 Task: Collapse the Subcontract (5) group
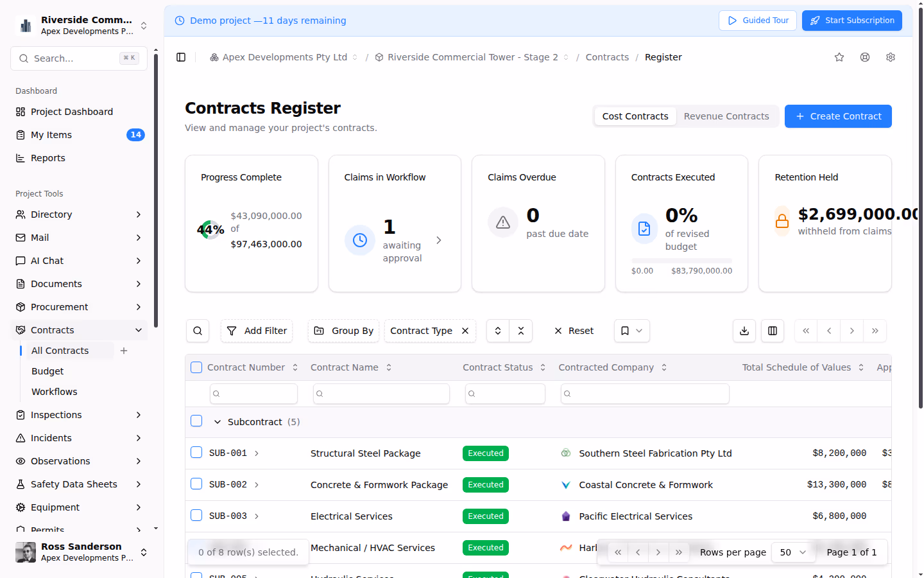pyautogui.click(x=217, y=421)
